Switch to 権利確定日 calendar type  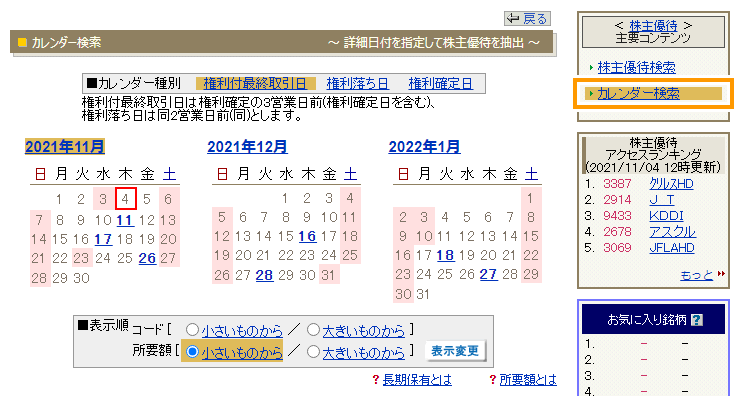point(440,84)
